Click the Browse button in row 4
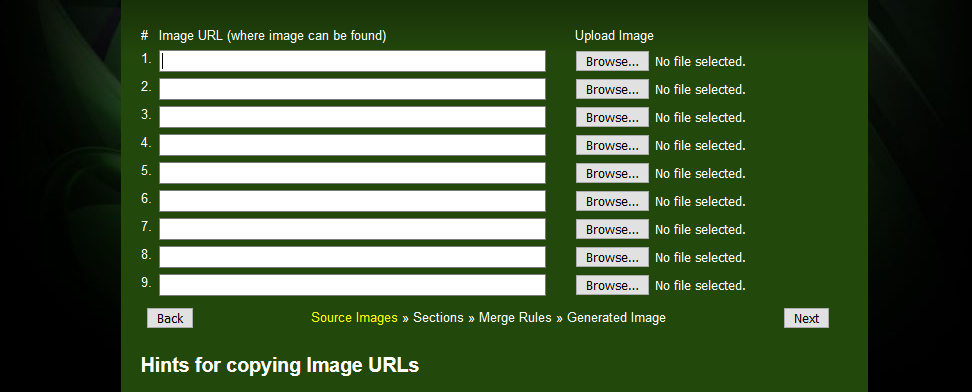Viewport: 972px width, 392px height. (x=612, y=145)
